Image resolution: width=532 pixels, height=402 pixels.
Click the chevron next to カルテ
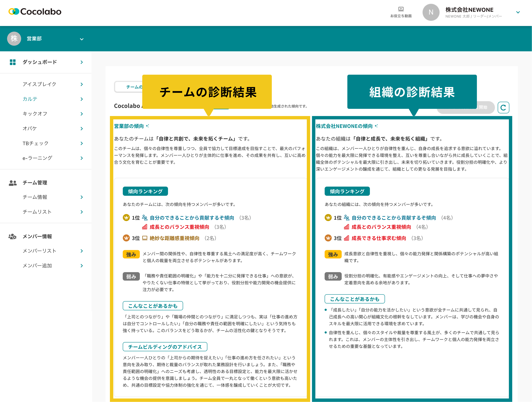tap(82, 99)
